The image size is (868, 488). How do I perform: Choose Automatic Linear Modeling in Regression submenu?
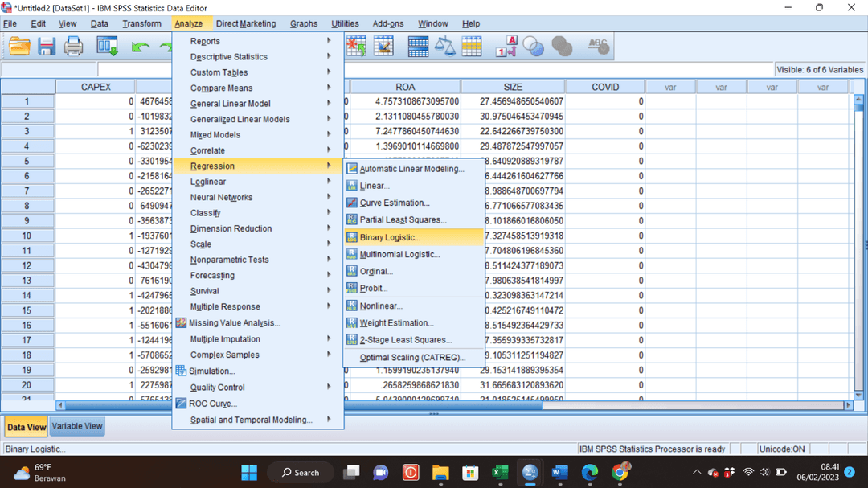[411, 169]
